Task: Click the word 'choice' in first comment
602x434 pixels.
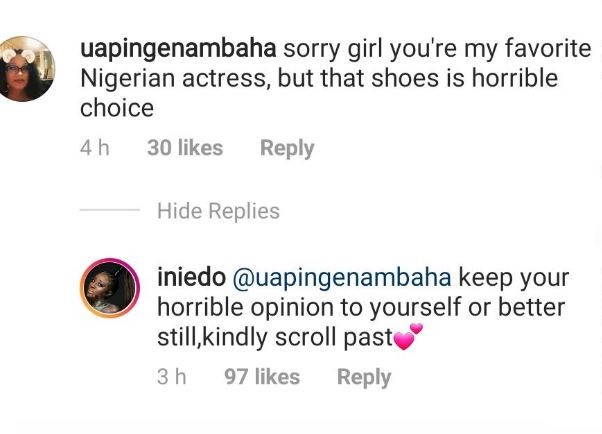Action: coord(115,107)
